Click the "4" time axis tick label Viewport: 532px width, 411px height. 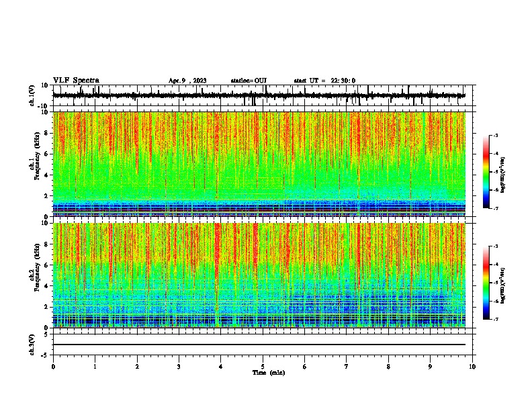[x=221, y=367]
